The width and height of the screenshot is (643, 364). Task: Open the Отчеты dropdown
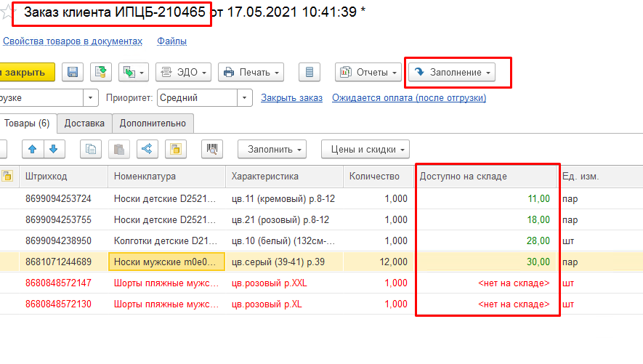(x=368, y=72)
